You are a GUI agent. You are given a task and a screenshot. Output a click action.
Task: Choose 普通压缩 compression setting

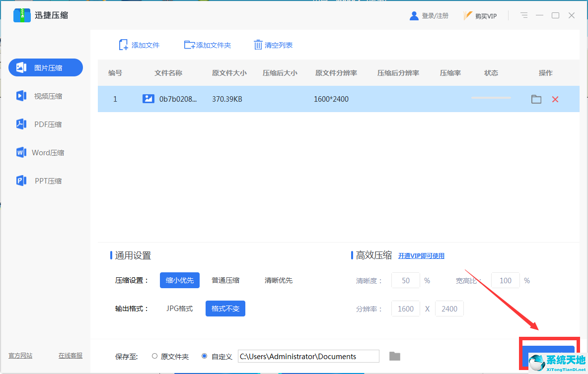225,280
